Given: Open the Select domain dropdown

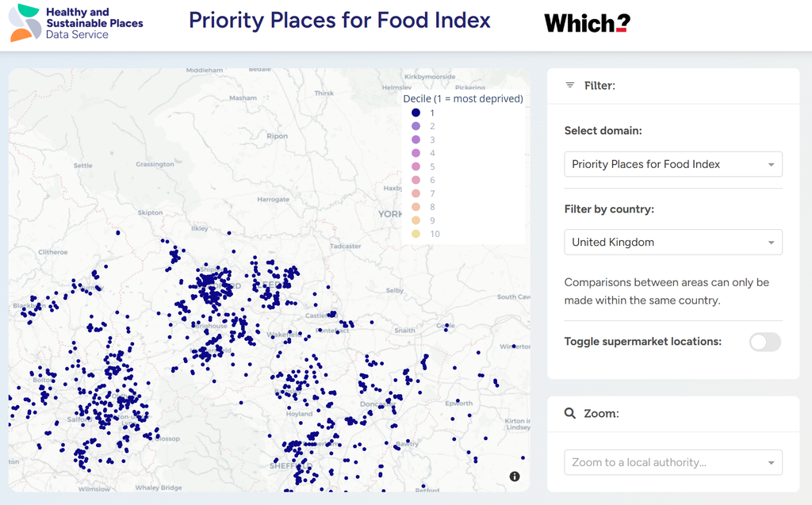Looking at the screenshot, I should pyautogui.click(x=672, y=164).
